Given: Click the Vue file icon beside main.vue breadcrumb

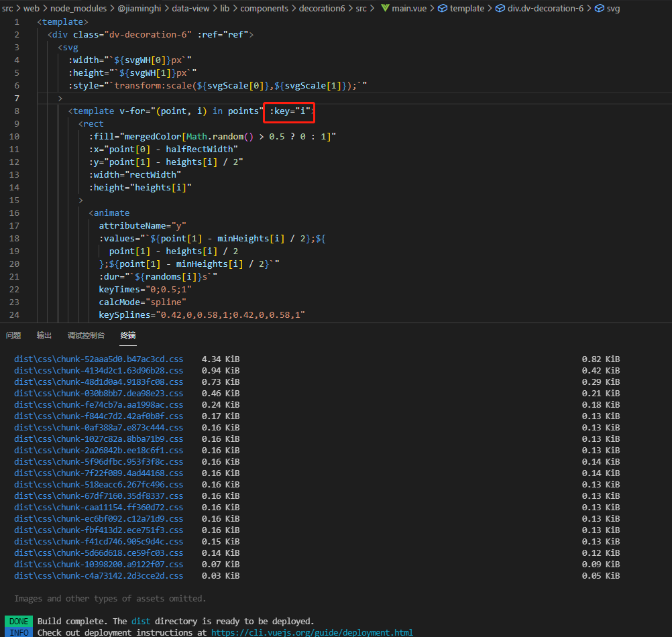Looking at the screenshot, I should 386,9.
